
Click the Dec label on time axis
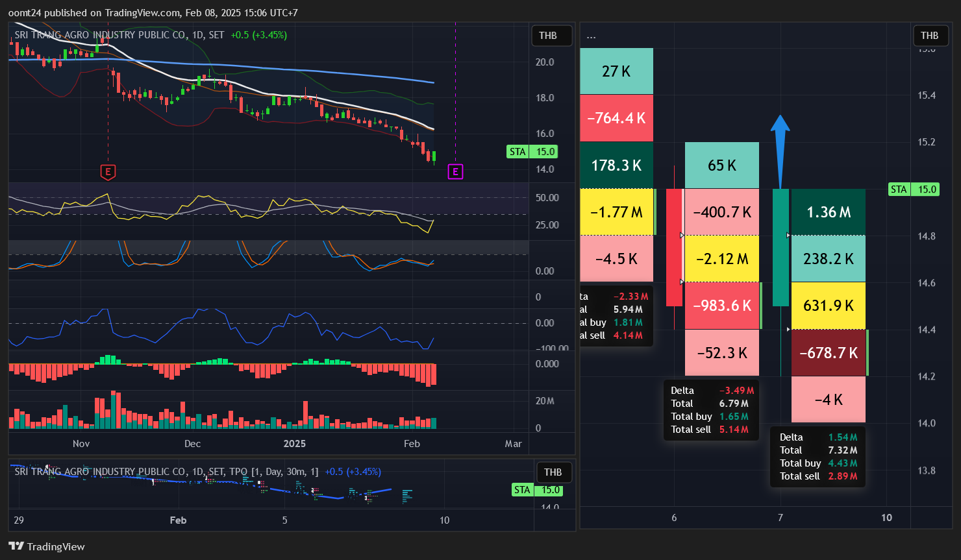pos(193,444)
